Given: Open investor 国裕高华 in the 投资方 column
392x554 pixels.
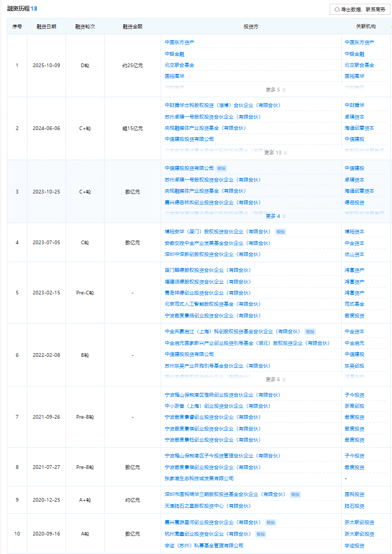Looking at the screenshot, I should [174, 76].
